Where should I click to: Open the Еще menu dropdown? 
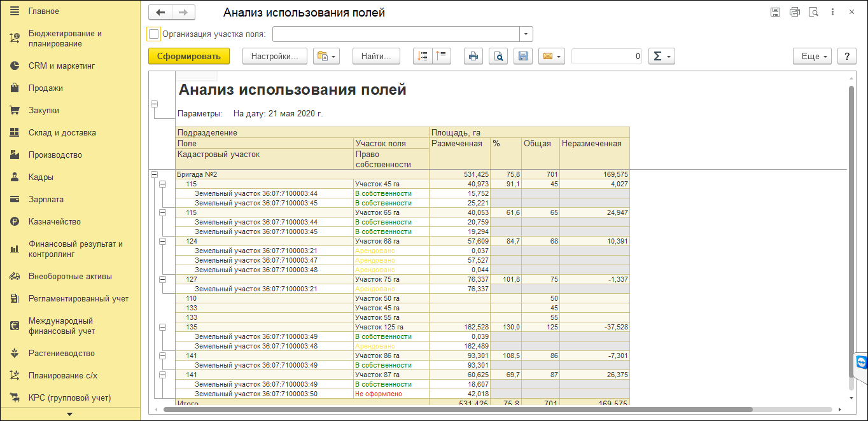[813, 57]
